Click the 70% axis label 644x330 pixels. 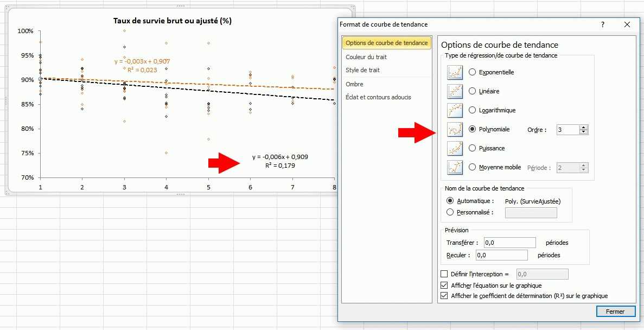(27, 177)
